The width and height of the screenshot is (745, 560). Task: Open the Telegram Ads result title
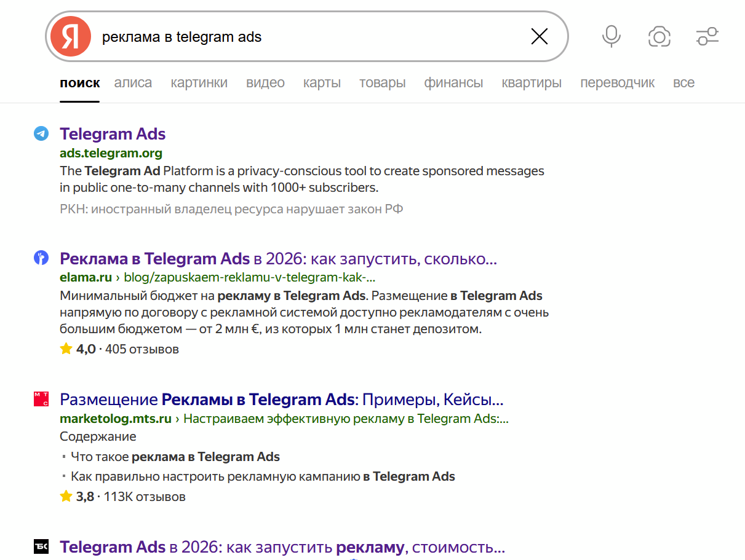pyautogui.click(x=113, y=134)
